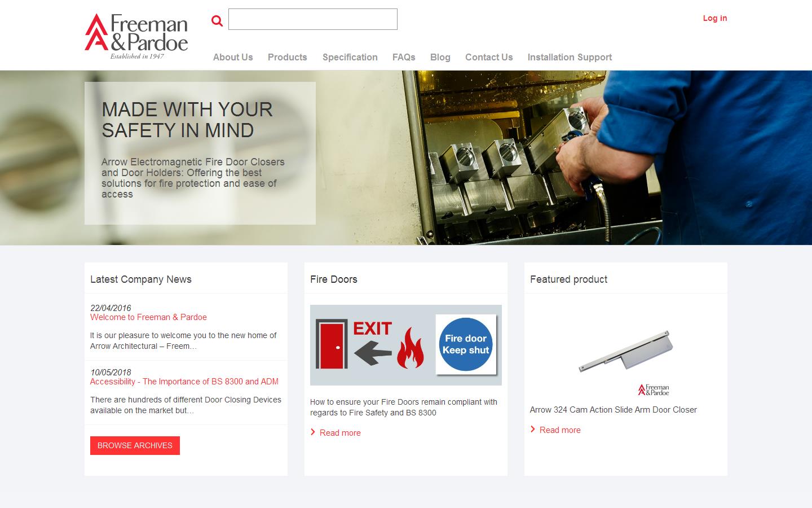Open Contact Us page
812x508 pixels.
(489, 57)
